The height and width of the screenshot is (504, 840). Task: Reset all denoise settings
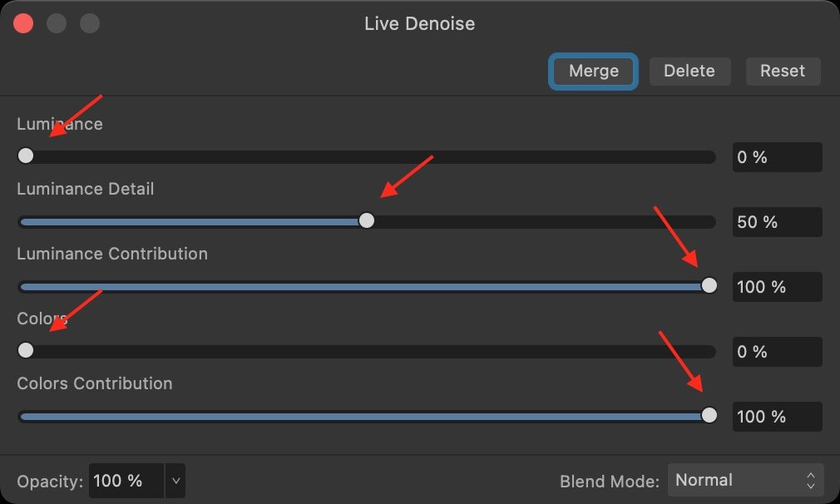tap(782, 71)
